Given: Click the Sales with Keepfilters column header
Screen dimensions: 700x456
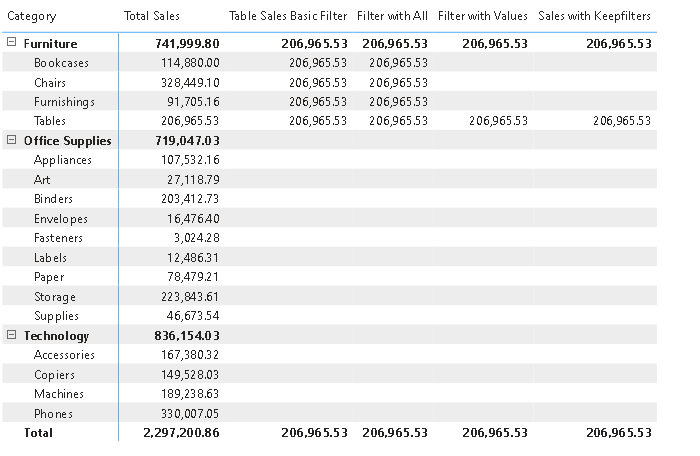Looking at the screenshot, I should pos(594,16).
